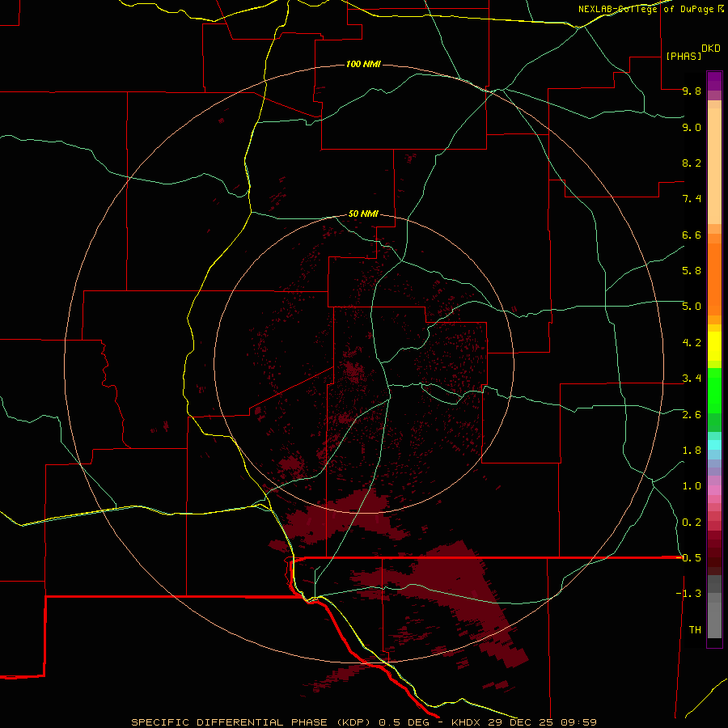The height and width of the screenshot is (728, 728).
Task: Click the 7.4 scale value
Action: (692, 199)
